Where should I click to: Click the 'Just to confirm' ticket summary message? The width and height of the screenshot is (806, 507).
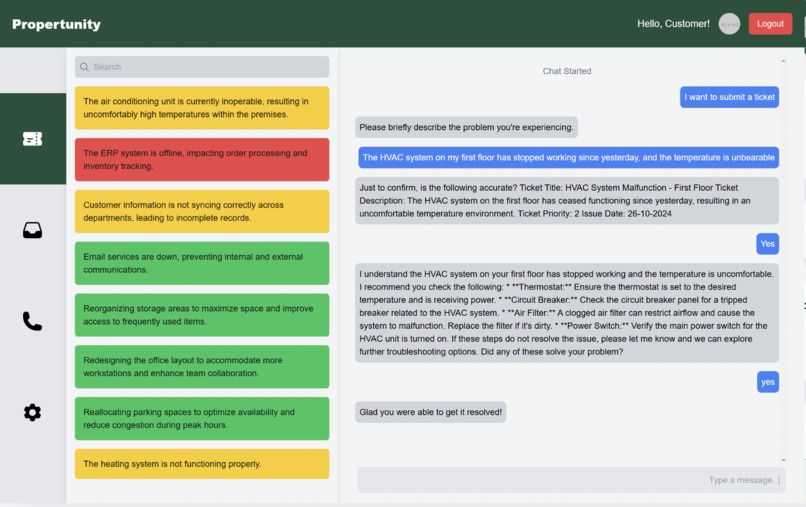pos(567,201)
